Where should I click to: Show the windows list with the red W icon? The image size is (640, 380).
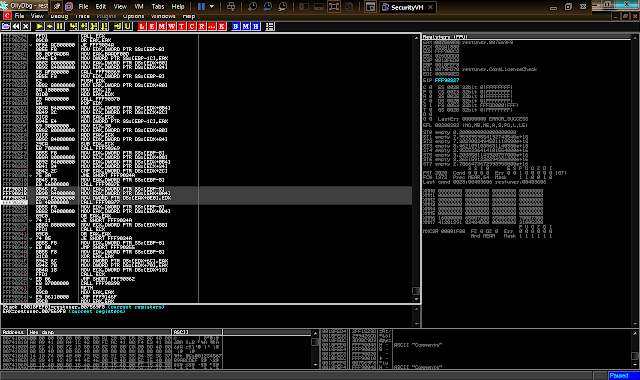click(x=172, y=26)
